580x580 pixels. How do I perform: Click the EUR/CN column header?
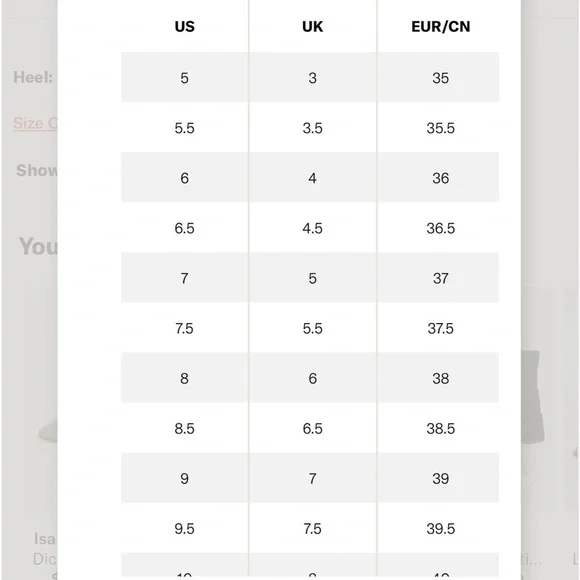(441, 27)
